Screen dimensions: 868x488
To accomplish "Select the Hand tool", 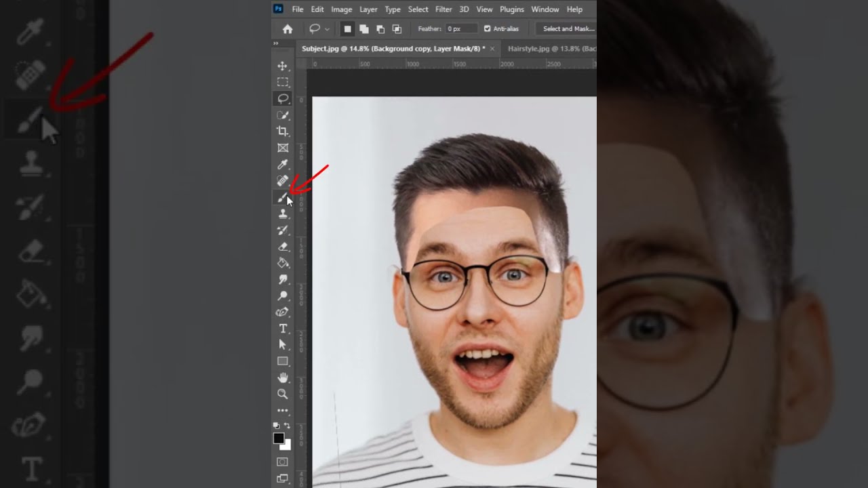I will [x=283, y=378].
